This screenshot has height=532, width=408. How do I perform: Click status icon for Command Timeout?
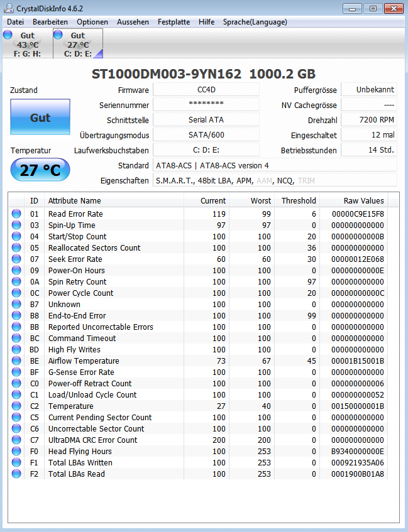[16, 339]
